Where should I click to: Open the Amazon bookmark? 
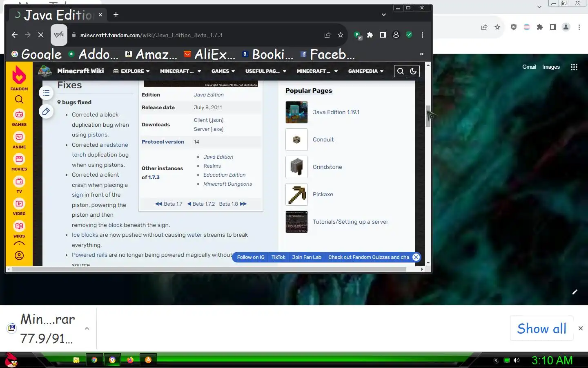click(151, 54)
